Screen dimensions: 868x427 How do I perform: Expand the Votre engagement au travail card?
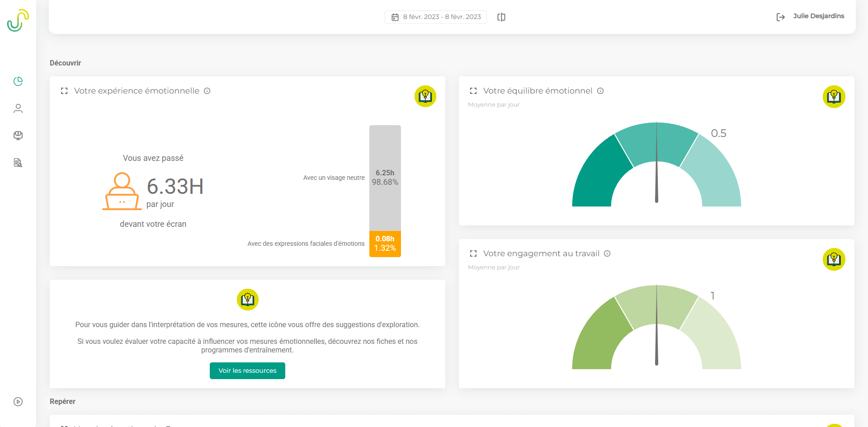(x=473, y=253)
